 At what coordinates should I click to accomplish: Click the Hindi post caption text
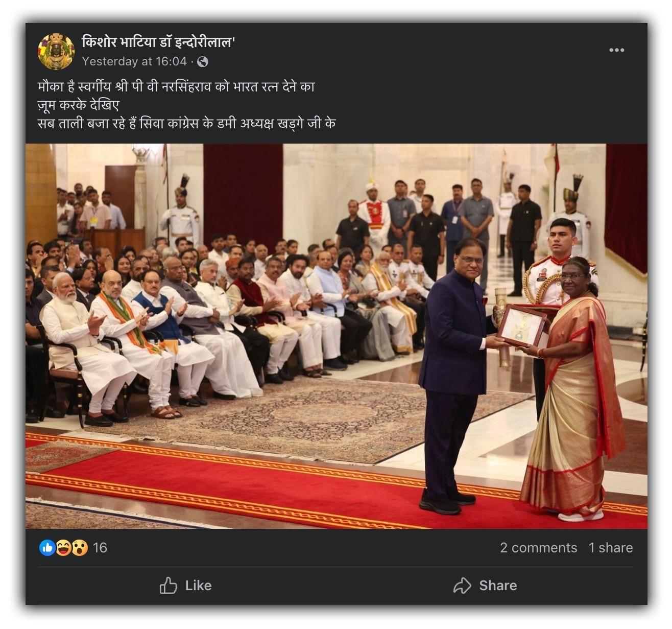(186, 105)
